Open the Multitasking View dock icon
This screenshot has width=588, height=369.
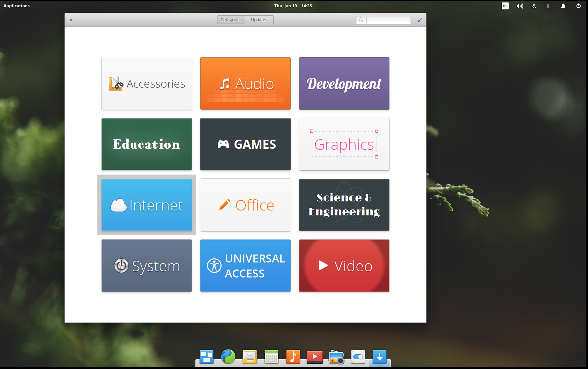pos(207,357)
